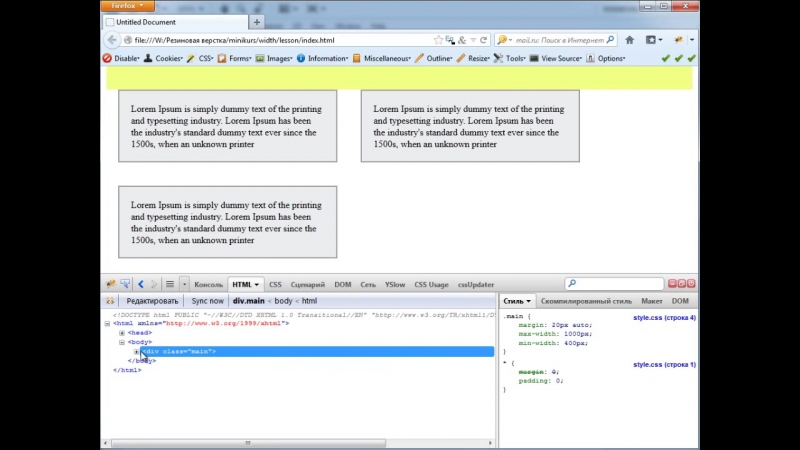This screenshot has height=450, width=800.
Task: Click the address bar URL field
Action: (x=281, y=40)
